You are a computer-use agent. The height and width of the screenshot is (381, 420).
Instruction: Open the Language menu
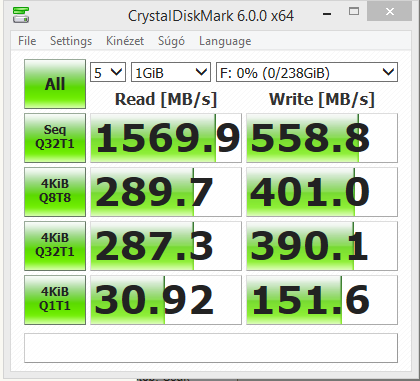pyautogui.click(x=225, y=41)
